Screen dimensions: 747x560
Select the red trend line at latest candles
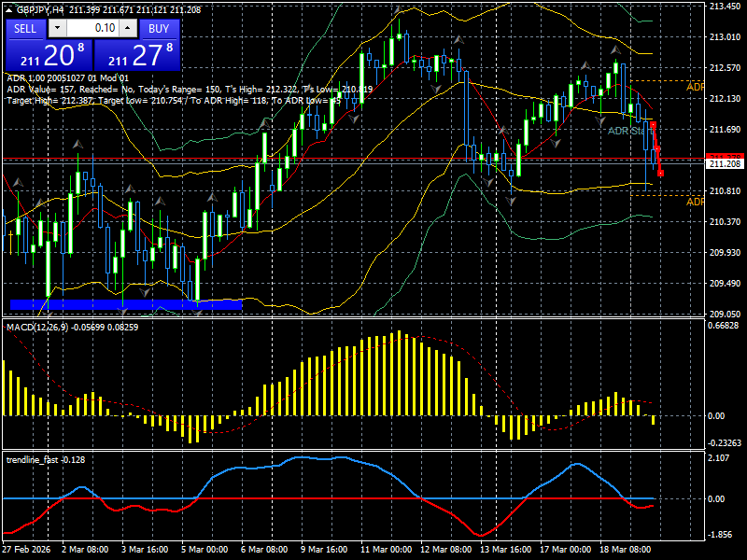coord(657,148)
